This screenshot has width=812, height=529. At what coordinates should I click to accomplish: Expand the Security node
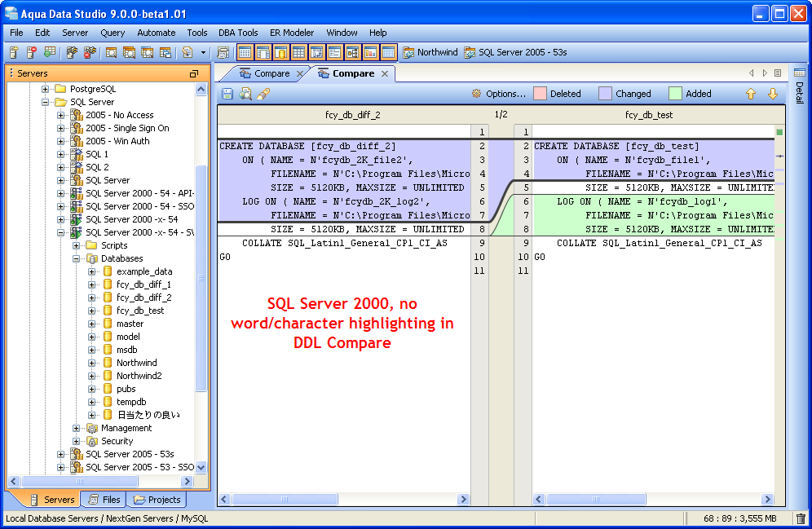coord(76,441)
